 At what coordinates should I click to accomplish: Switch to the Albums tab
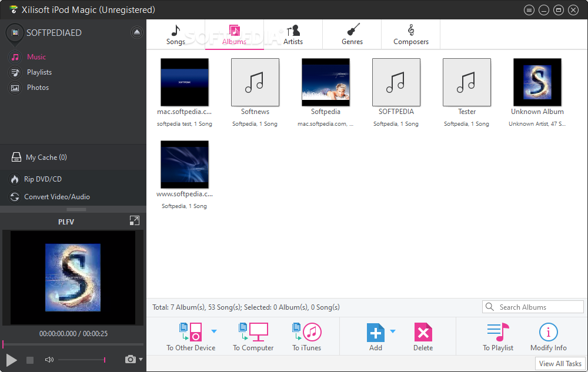coord(235,35)
